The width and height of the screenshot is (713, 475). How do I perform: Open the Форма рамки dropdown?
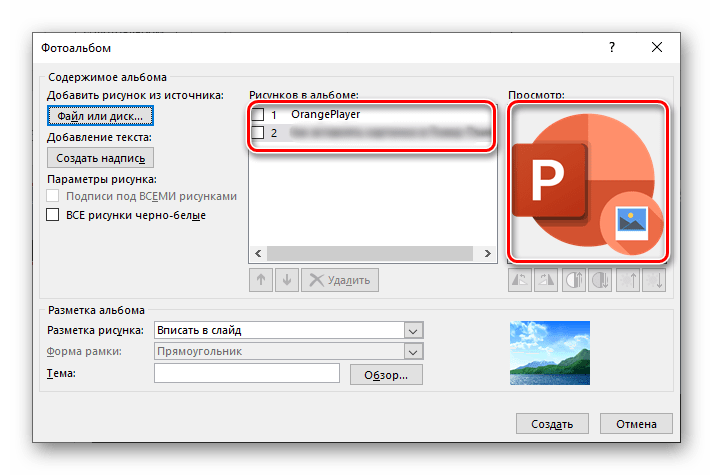pyautogui.click(x=413, y=351)
